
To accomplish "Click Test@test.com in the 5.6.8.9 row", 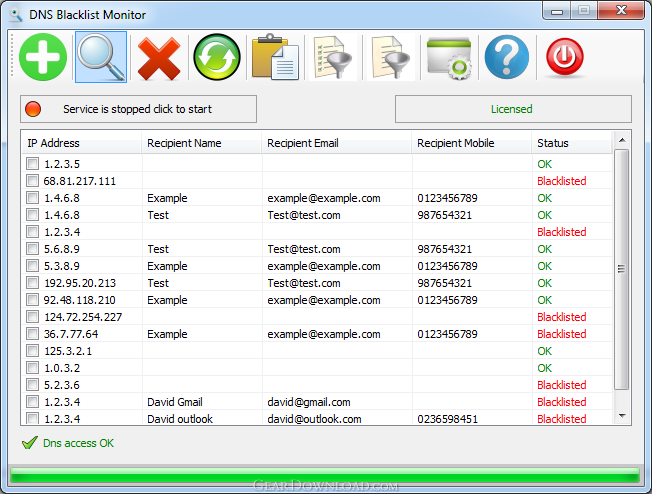I will pos(304,249).
